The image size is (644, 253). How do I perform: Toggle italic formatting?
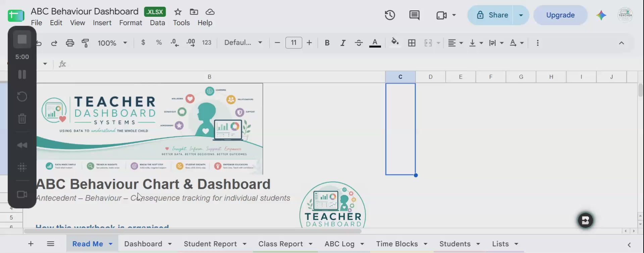pyautogui.click(x=343, y=43)
